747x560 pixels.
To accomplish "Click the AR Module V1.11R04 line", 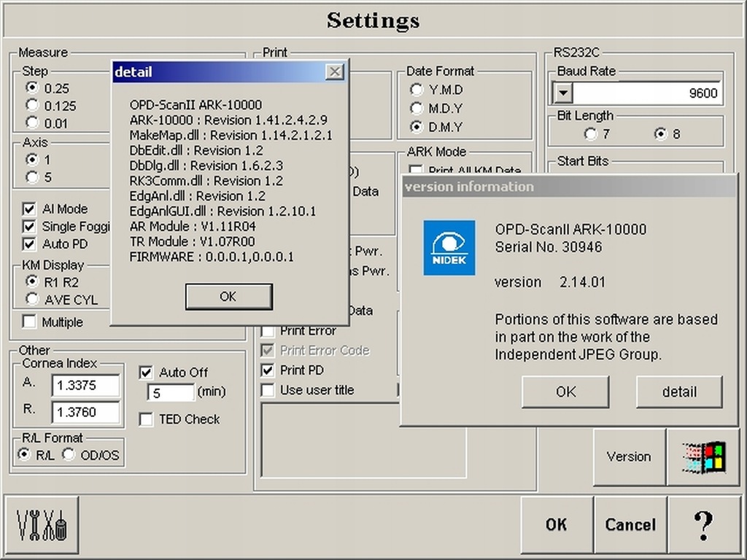I will point(193,227).
